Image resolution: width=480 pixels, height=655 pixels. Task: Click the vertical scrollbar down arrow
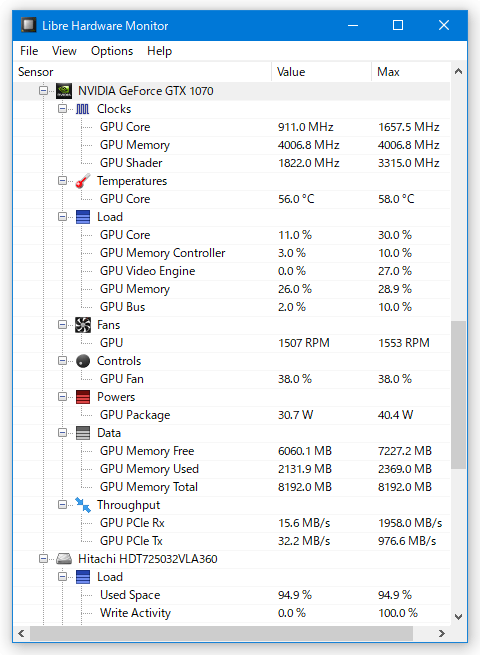(458, 617)
